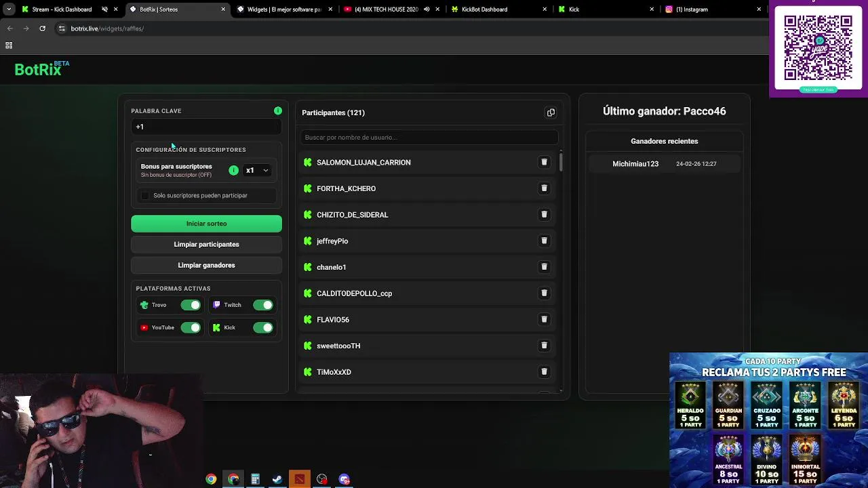Click participant name CHIZITO_DE_SIDERAL
The width and height of the screenshot is (868, 488).
353,215
